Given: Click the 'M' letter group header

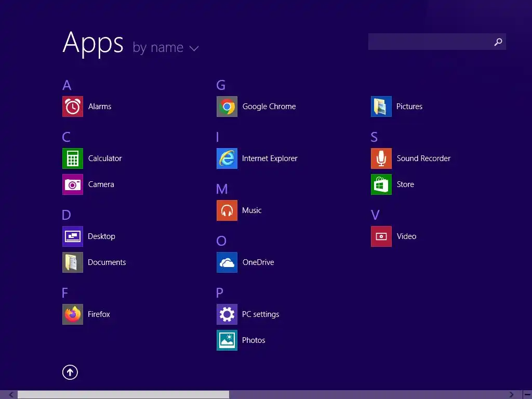Looking at the screenshot, I should (x=222, y=189).
